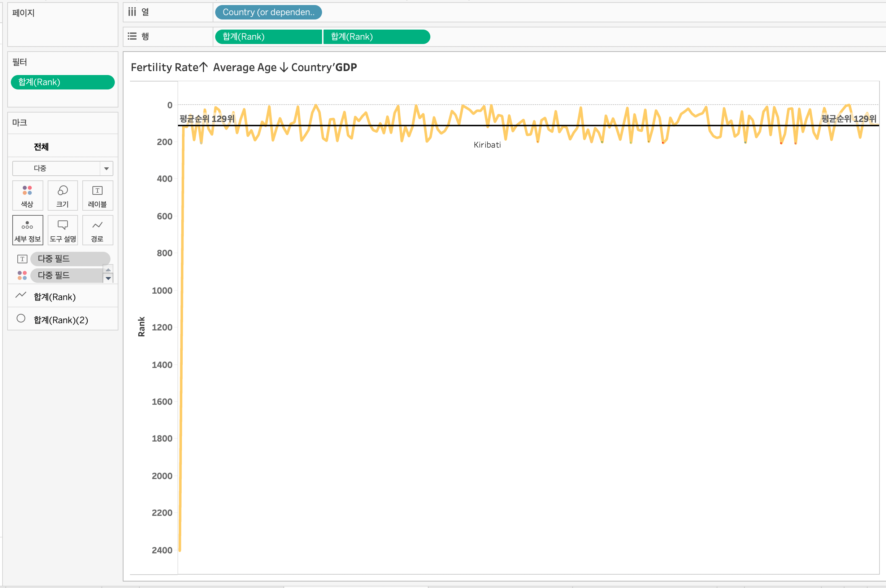This screenshot has width=886, height=588.
Task: Click the second 합계(Rank) pill in rows
Action: click(377, 37)
